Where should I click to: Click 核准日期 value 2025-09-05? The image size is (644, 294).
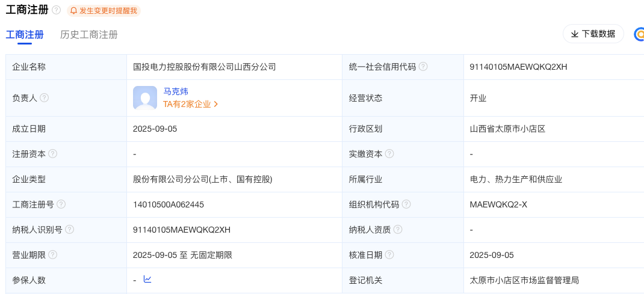tap(492, 255)
